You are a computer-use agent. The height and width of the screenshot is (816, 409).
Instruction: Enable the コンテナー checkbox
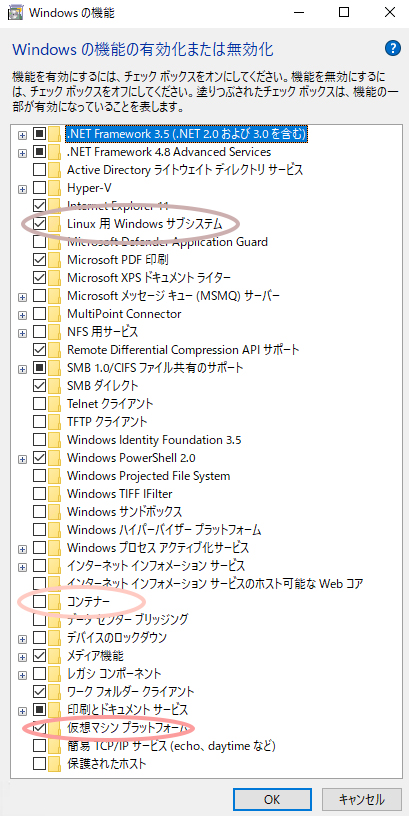click(x=40, y=602)
